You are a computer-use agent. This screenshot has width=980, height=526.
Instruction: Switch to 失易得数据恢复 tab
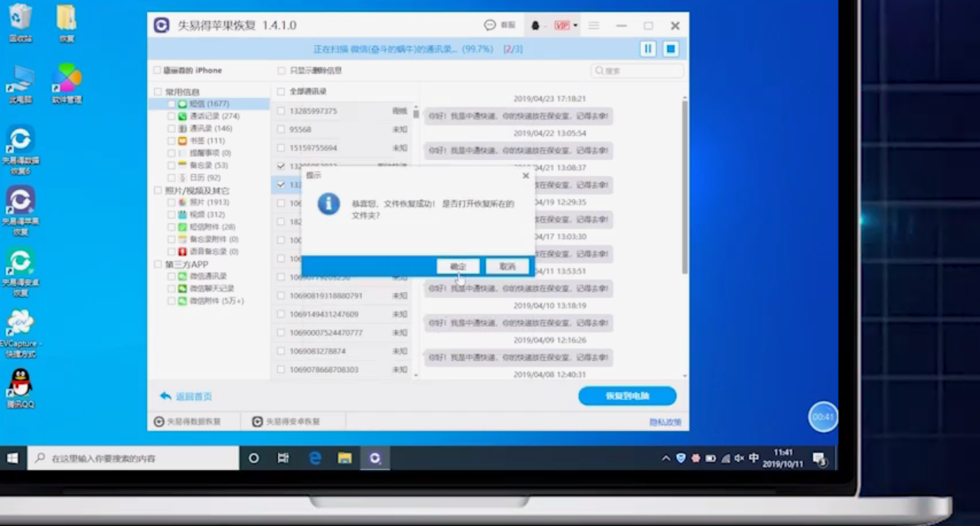pyautogui.click(x=188, y=421)
